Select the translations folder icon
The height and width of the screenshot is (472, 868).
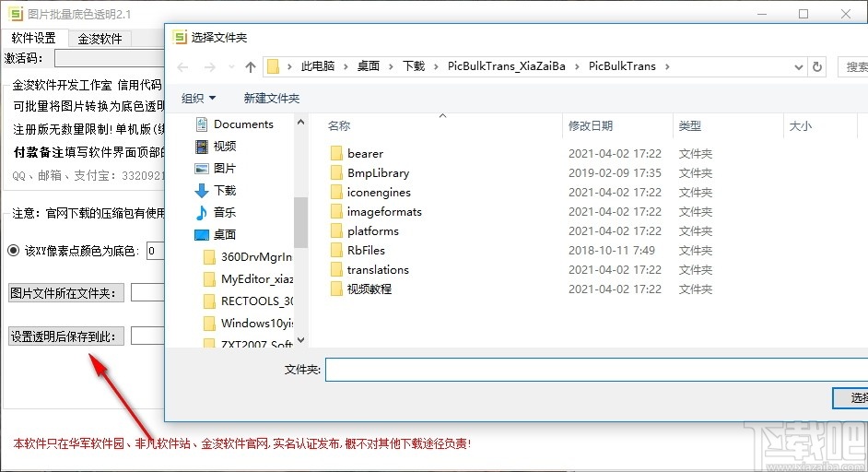tap(336, 270)
